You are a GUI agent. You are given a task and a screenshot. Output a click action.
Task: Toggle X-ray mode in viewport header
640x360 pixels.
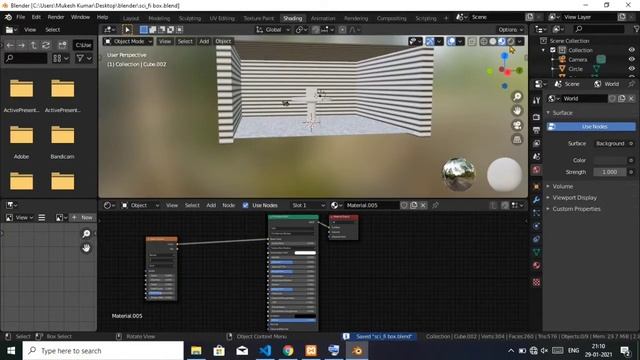pyautogui.click(x=472, y=41)
